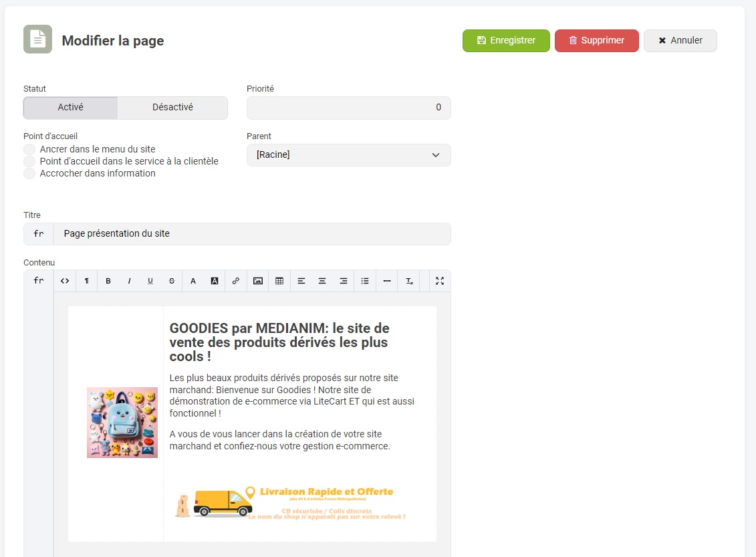Open the text color tool
Viewport: 756px width, 557px height.
pyautogui.click(x=193, y=281)
